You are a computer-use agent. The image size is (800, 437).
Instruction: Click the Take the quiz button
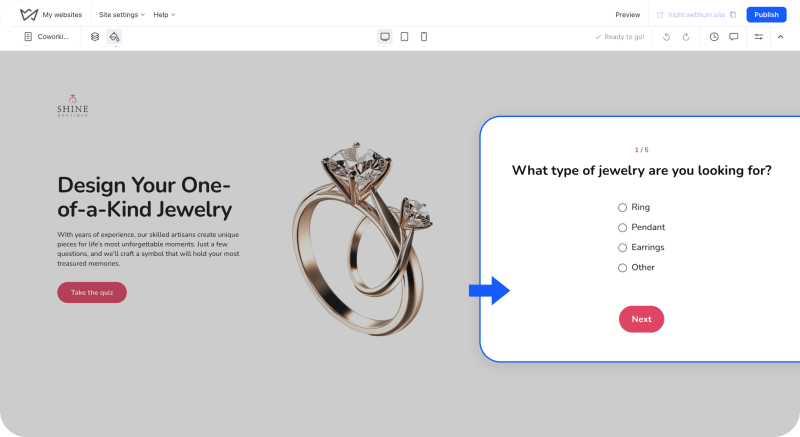(92, 292)
